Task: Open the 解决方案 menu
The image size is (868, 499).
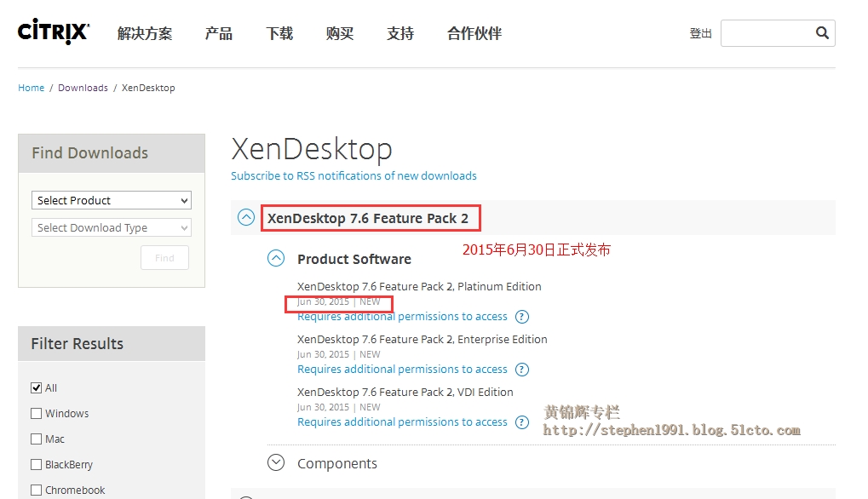Action: pyautogui.click(x=145, y=34)
